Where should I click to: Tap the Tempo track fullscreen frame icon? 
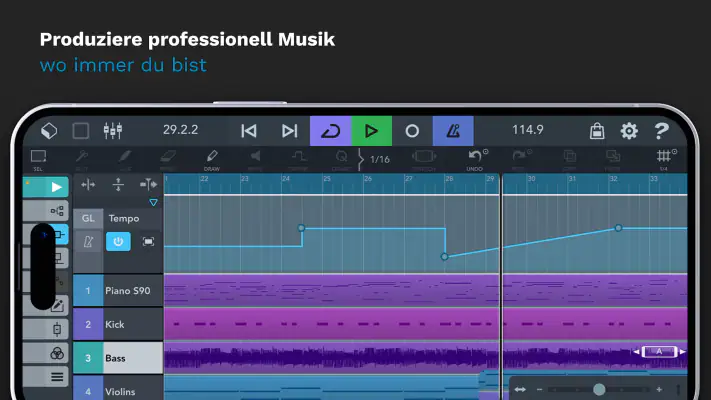coord(148,242)
